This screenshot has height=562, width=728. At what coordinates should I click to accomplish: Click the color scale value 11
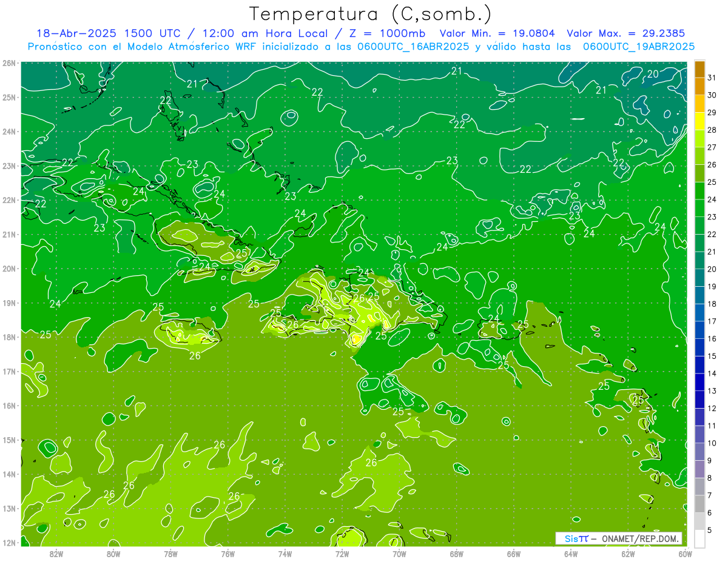712,425
